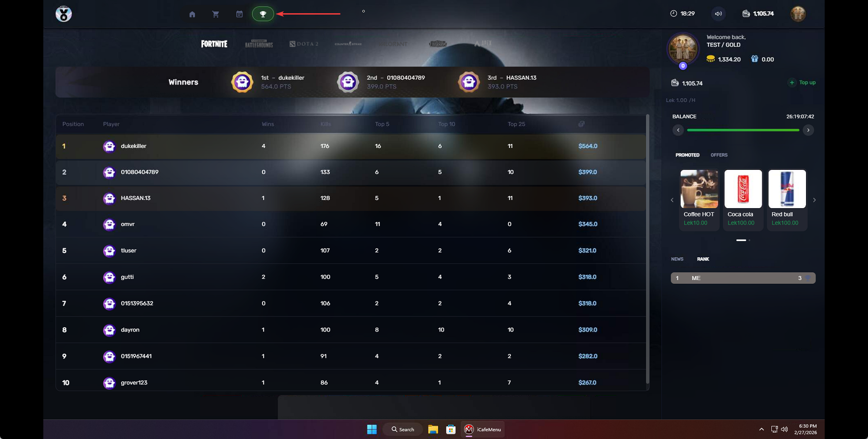Open the RANK tab
868x439 pixels.
point(703,259)
